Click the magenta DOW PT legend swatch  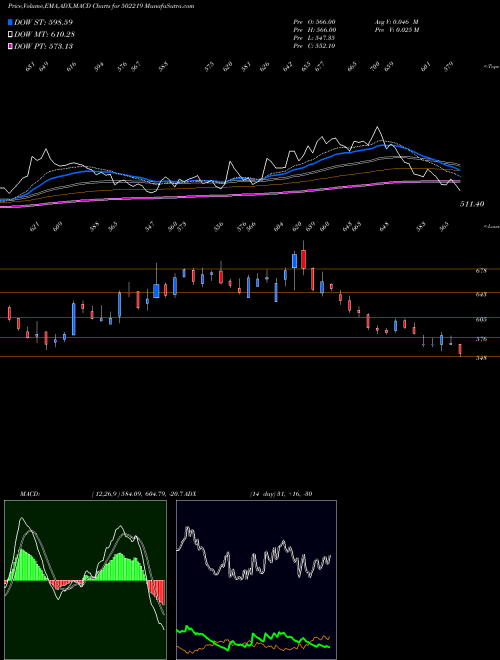[x=10, y=46]
